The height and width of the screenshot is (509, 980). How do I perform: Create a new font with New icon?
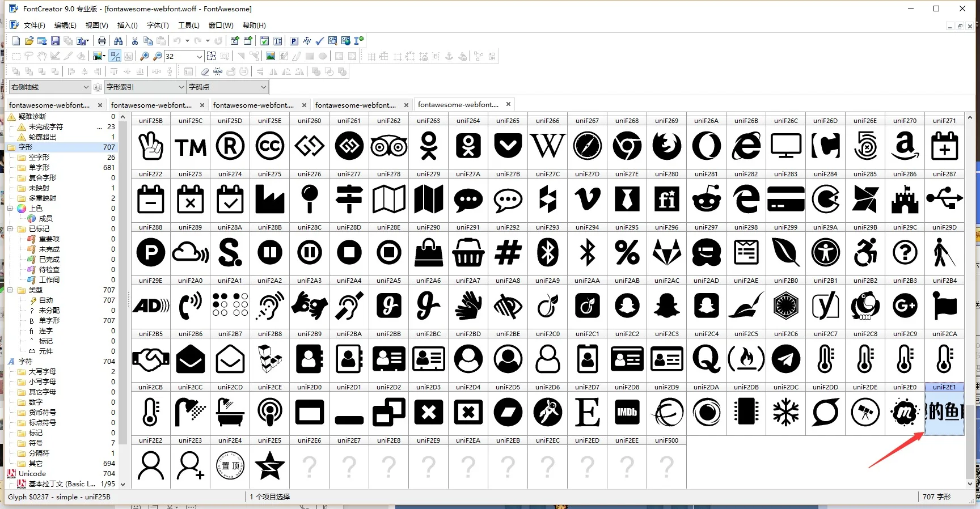16,41
